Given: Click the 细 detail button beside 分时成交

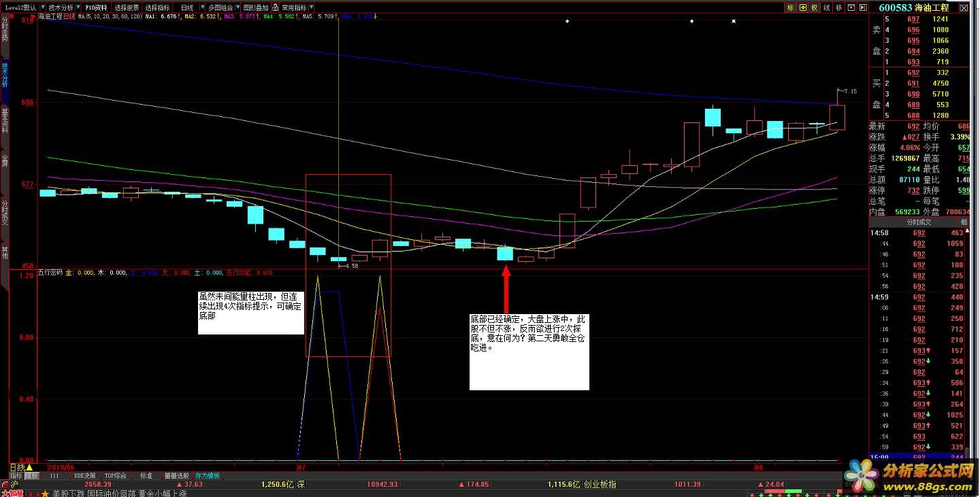Looking at the screenshot, I should pos(963,222).
